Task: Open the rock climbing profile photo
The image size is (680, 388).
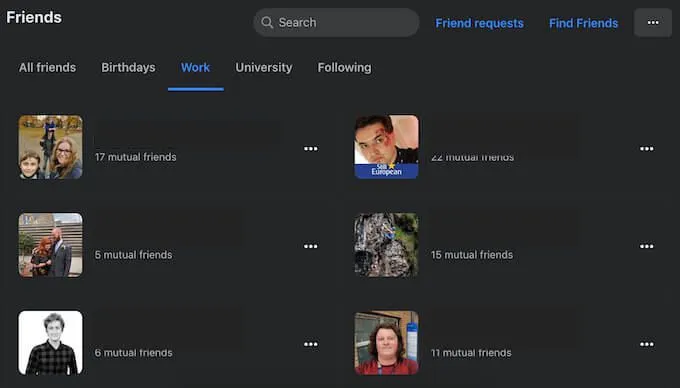Action: [386, 245]
